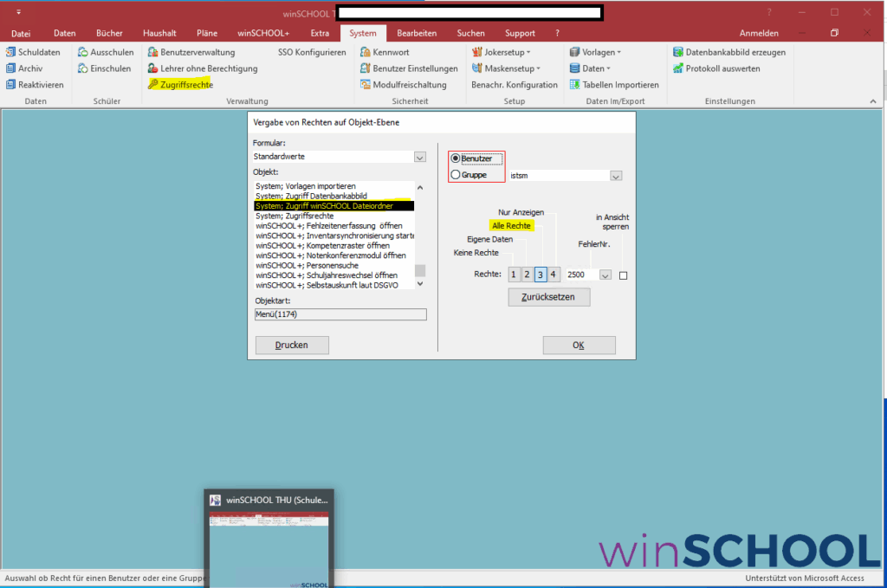Open Zugriffsrechte with the key icon
The width and height of the screenshot is (887, 588).
[180, 85]
